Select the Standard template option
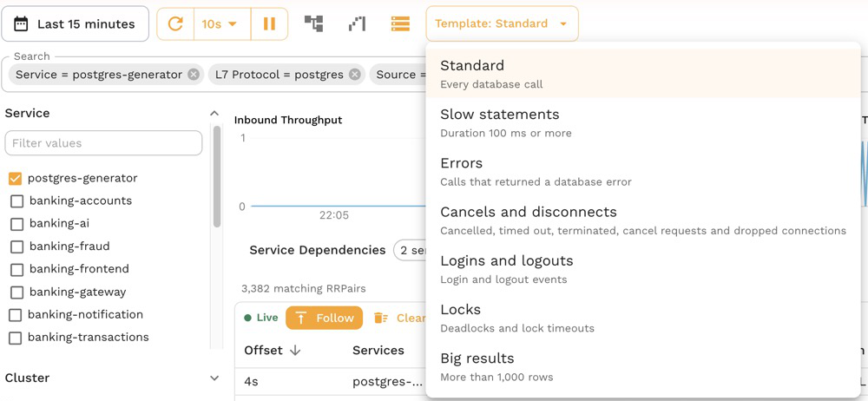 point(643,74)
